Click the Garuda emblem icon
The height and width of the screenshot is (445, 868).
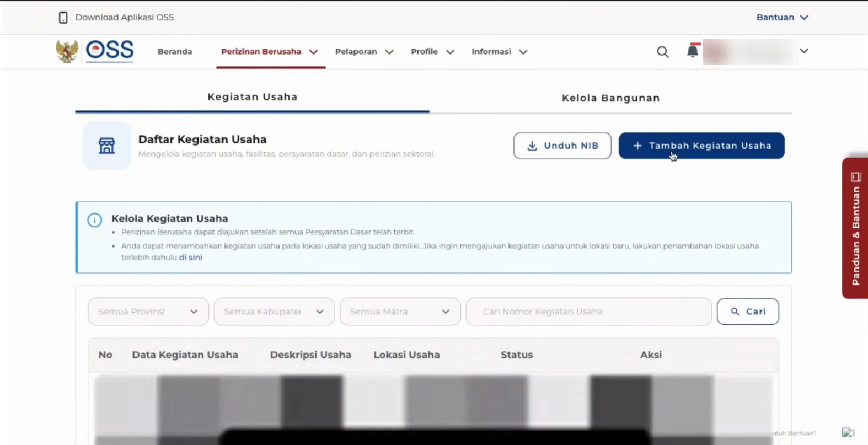point(67,51)
